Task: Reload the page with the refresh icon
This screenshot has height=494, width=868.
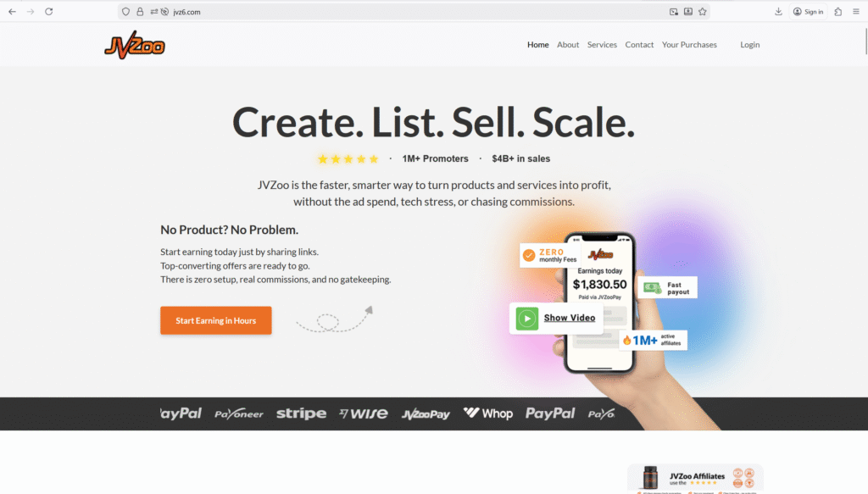Action: pos(48,12)
